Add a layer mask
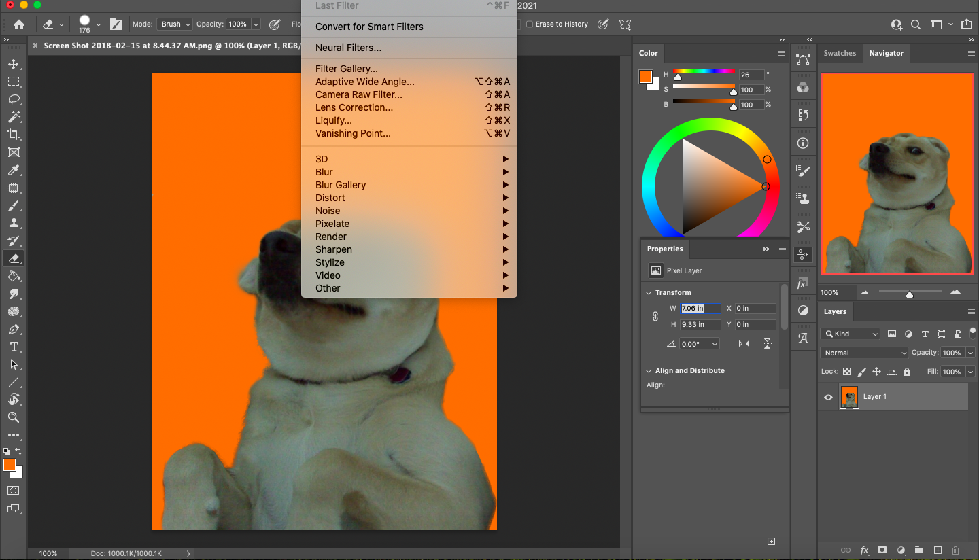 882,550
